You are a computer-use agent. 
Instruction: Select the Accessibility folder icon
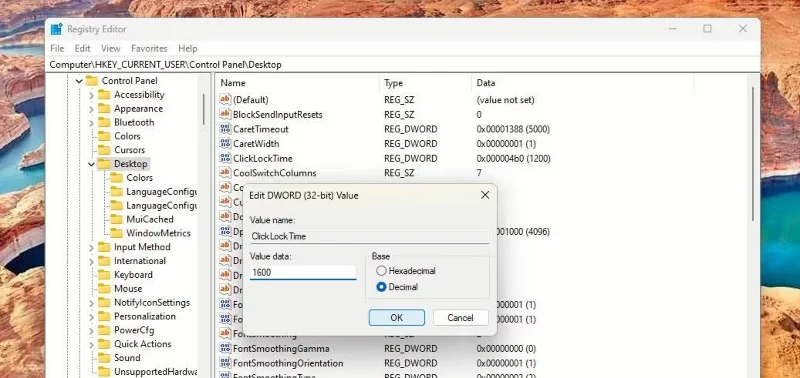(104, 94)
